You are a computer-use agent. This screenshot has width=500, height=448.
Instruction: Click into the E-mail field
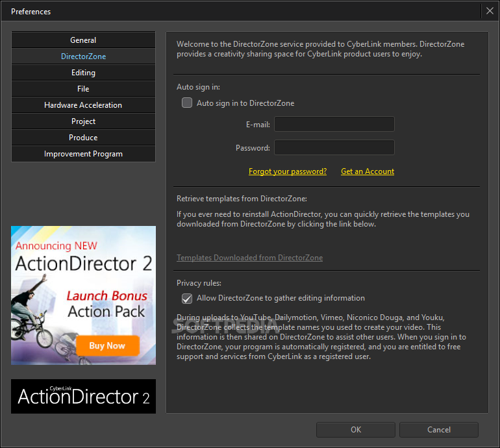point(334,124)
